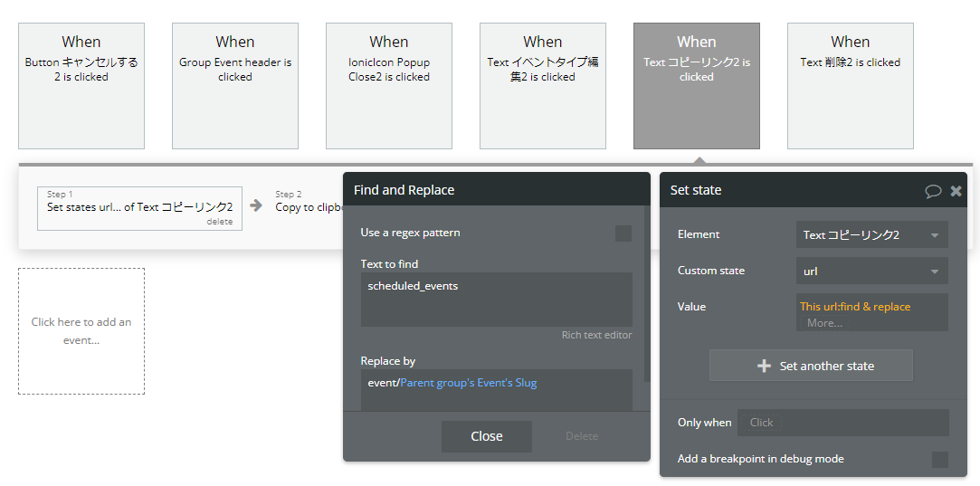Click the arrow between Step 1 and Step 2
The image size is (980, 486).
(x=256, y=206)
